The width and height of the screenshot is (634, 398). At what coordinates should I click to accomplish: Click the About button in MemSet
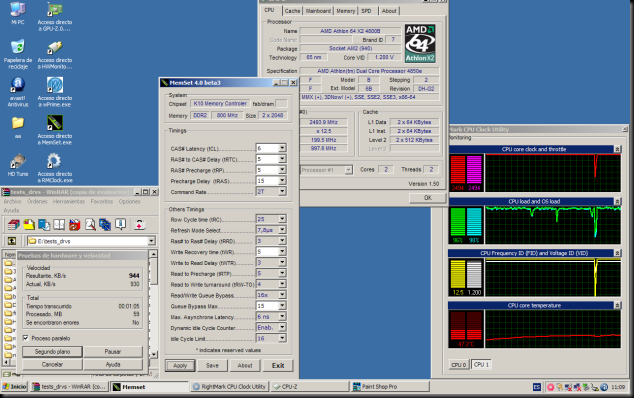(245, 366)
